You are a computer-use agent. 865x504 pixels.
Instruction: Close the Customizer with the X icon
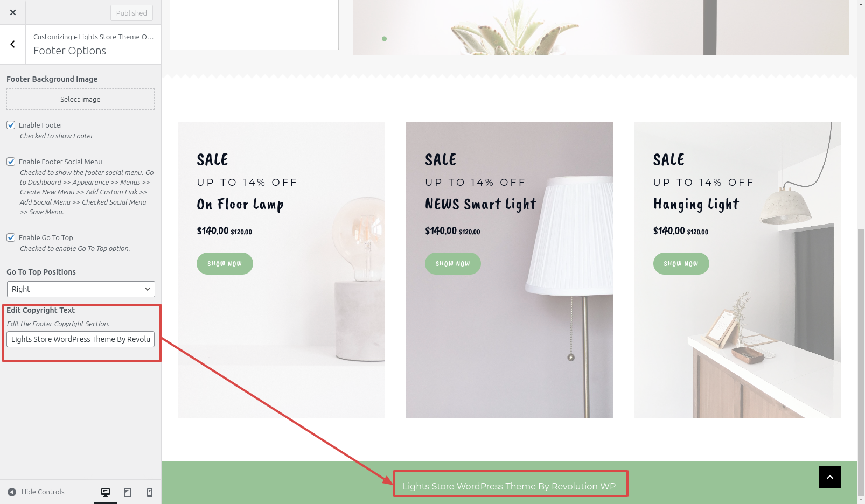[13, 12]
